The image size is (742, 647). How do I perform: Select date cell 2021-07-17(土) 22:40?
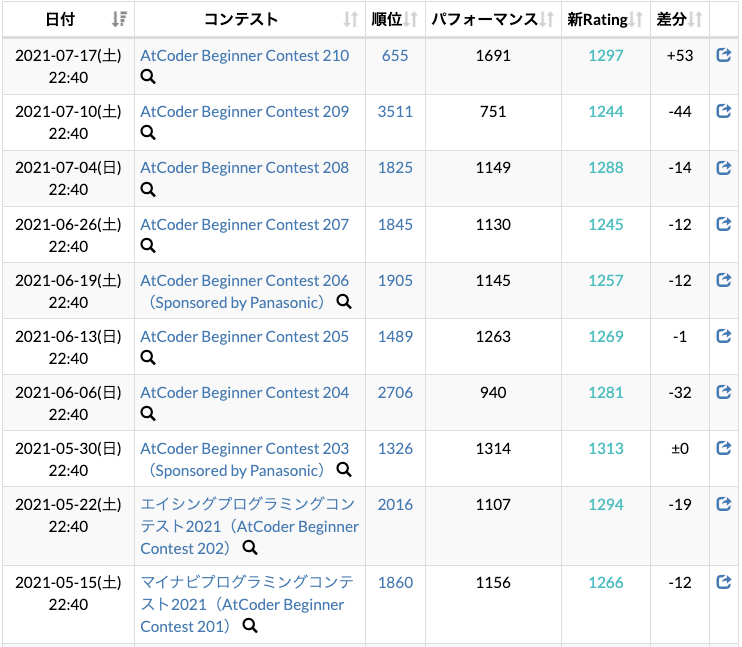[x=69, y=66]
